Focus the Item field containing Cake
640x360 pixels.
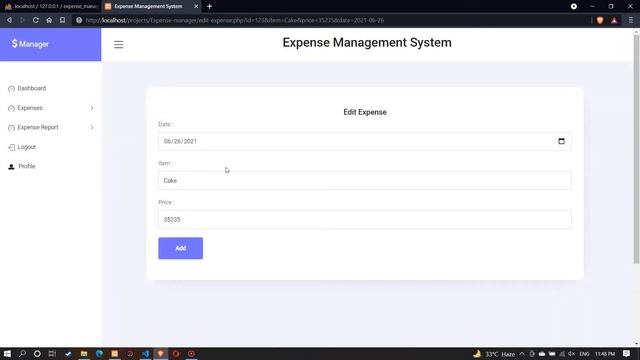tap(365, 180)
